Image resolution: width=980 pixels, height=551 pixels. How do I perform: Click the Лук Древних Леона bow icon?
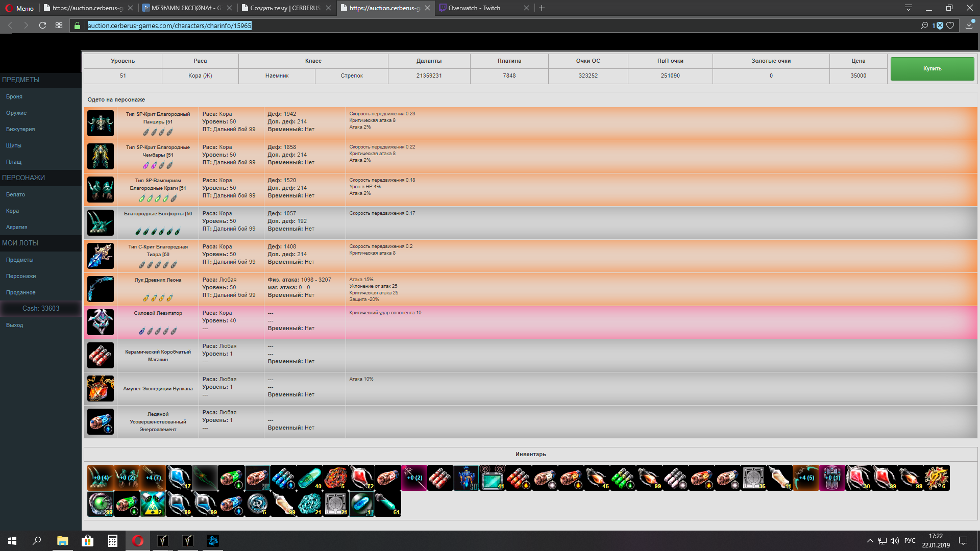(101, 289)
